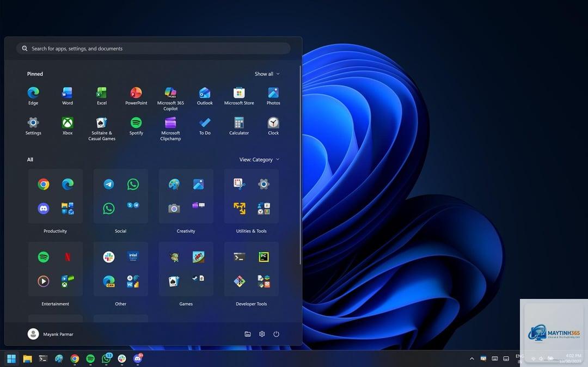The image size is (588, 367).
Task: Open Hill Climb game in Games category
Action: pyautogui.click(x=198, y=257)
